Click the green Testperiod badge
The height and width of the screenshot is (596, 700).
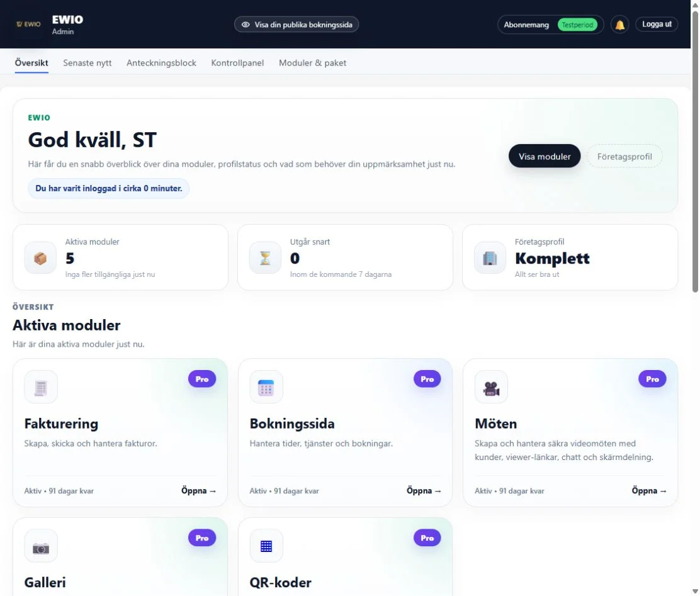[577, 25]
